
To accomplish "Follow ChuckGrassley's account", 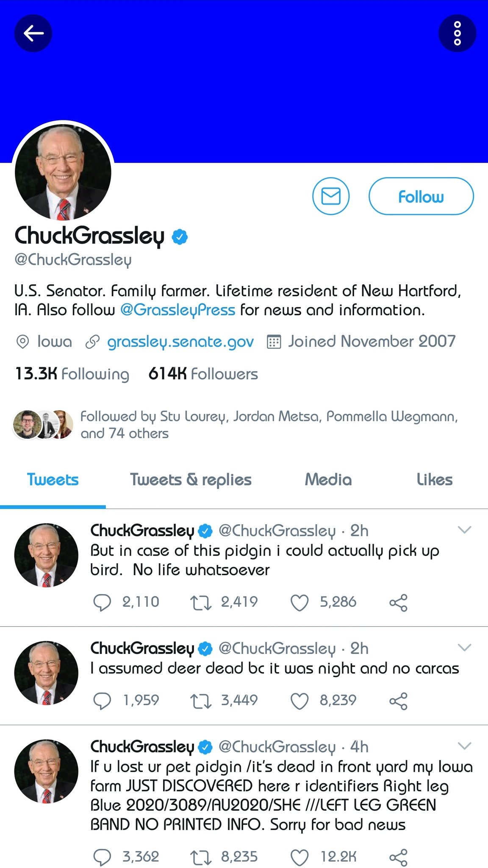I will coord(421,196).
